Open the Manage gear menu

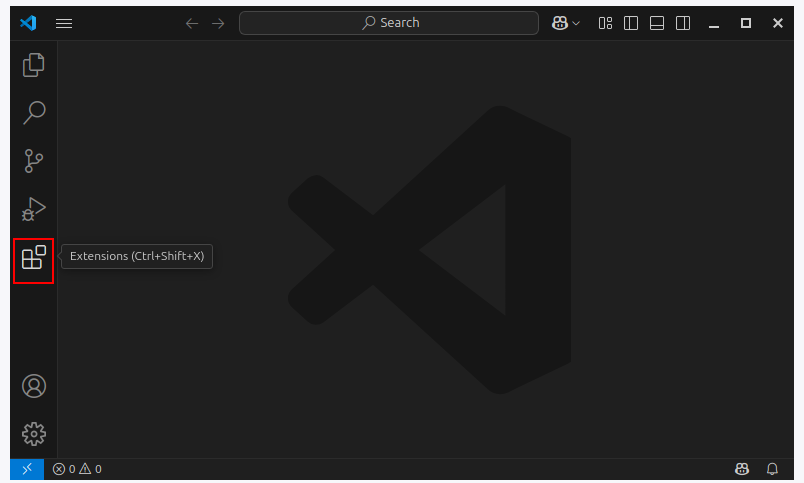click(34, 434)
